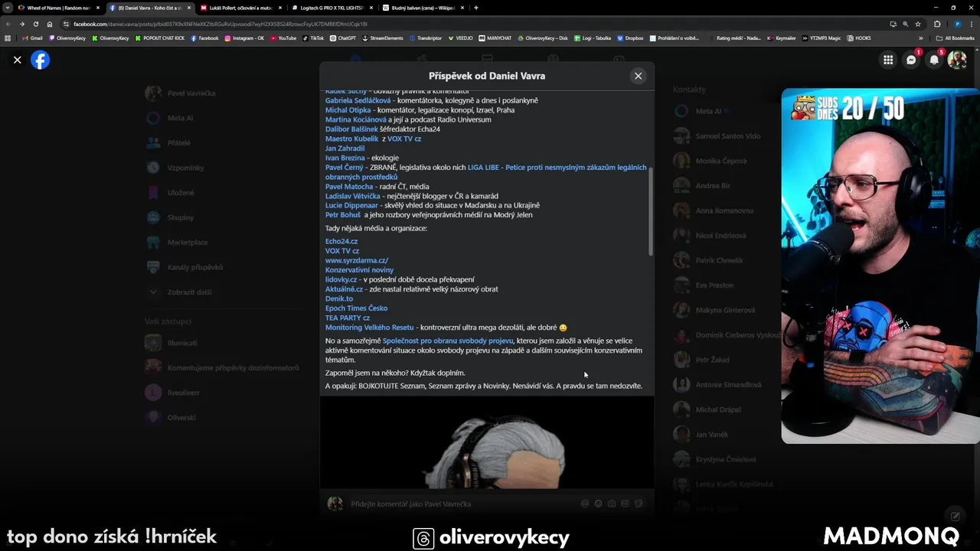Image resolution: width=980 pixels, height=551 pixels.
Task: Reload the page with the refresh icon
Action: [x=36, y=24]
